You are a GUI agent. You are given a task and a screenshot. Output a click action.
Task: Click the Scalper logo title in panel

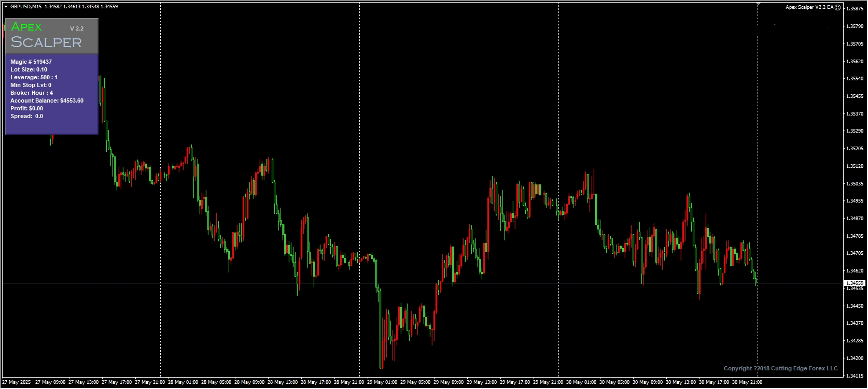[46, 42]
